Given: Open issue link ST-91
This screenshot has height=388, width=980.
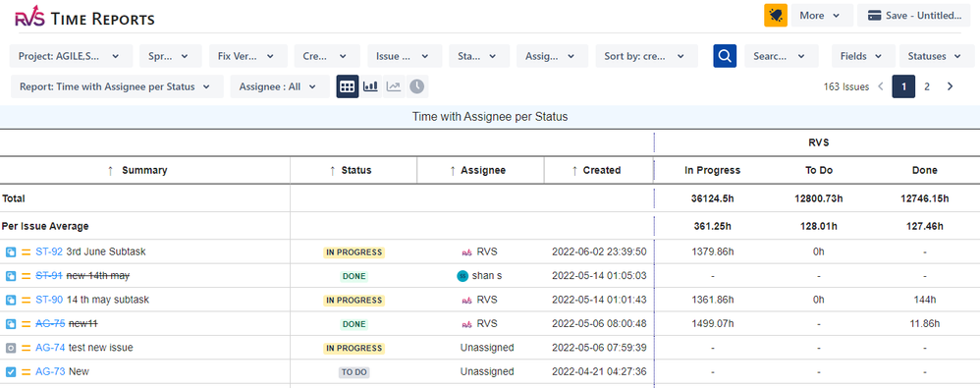Looking at the screenshot, I should pos(49,276).
